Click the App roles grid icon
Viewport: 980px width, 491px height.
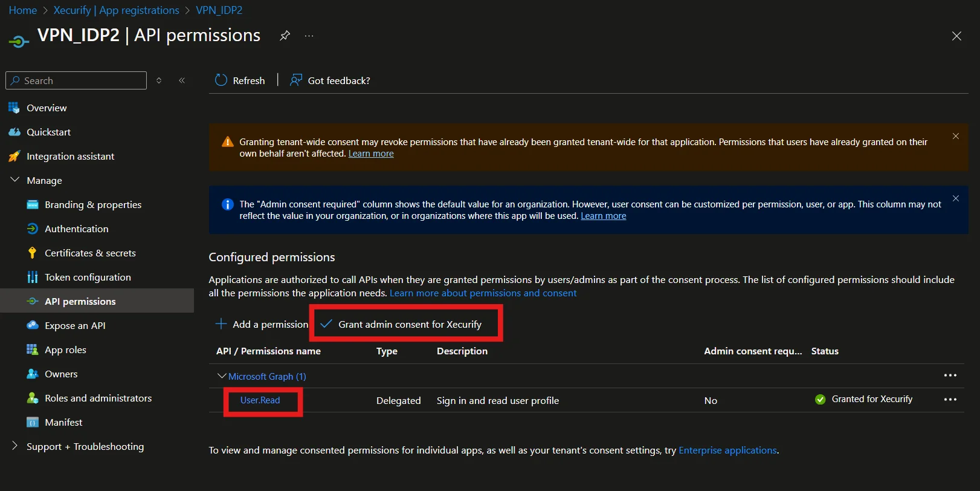33,350
